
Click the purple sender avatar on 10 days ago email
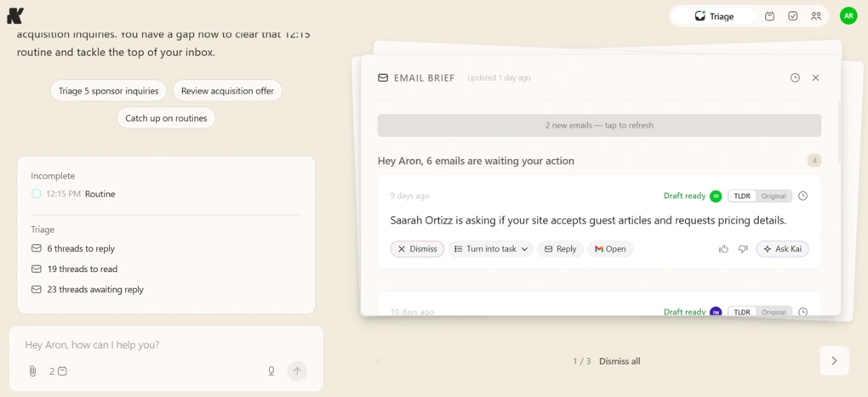(716, 312)
